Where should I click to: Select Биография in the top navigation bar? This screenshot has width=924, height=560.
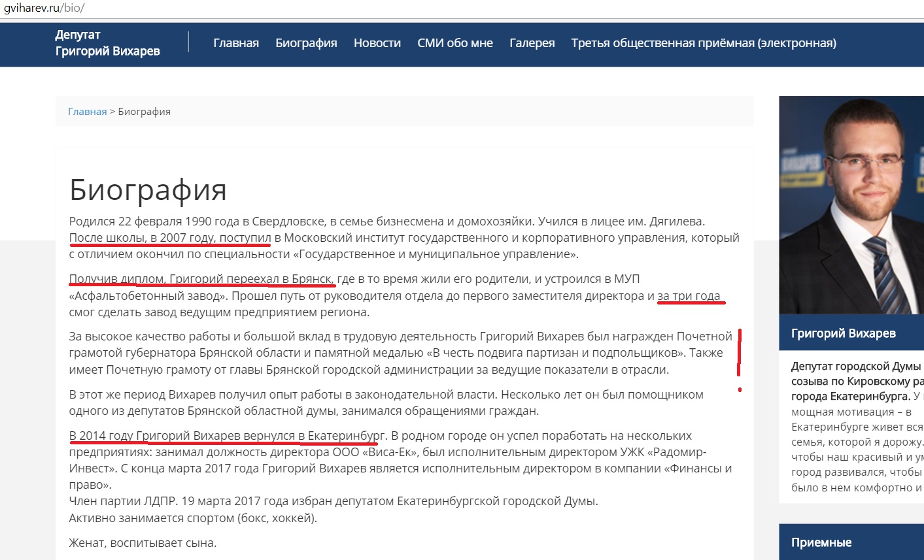(x=306, y=43)
